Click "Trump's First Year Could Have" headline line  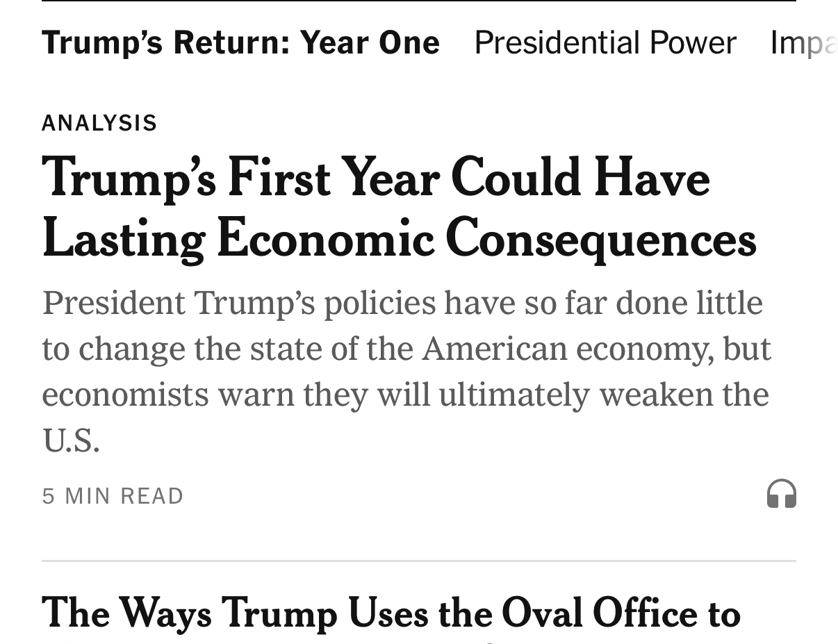click(x=375, y=178)
